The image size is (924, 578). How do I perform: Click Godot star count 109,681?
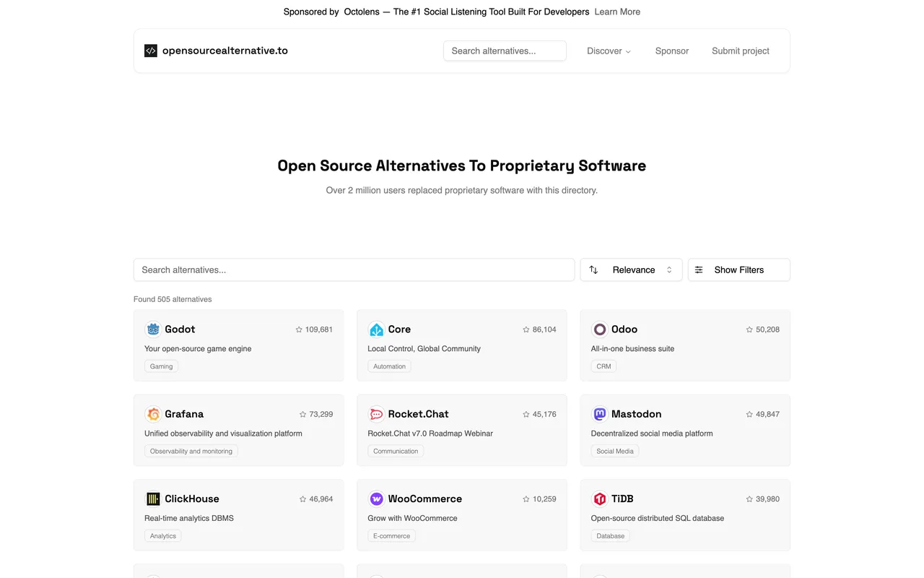coord(319,329)
